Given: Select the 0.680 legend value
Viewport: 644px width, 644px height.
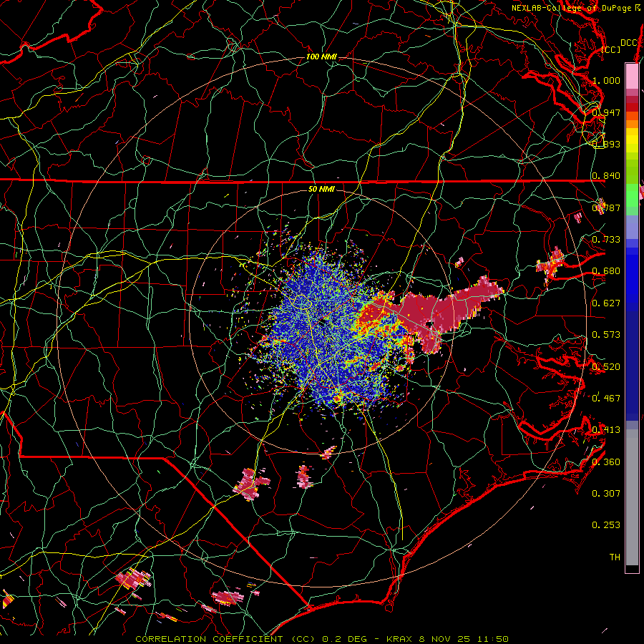Looking at the screenshot, I should (x=606, y=271).
